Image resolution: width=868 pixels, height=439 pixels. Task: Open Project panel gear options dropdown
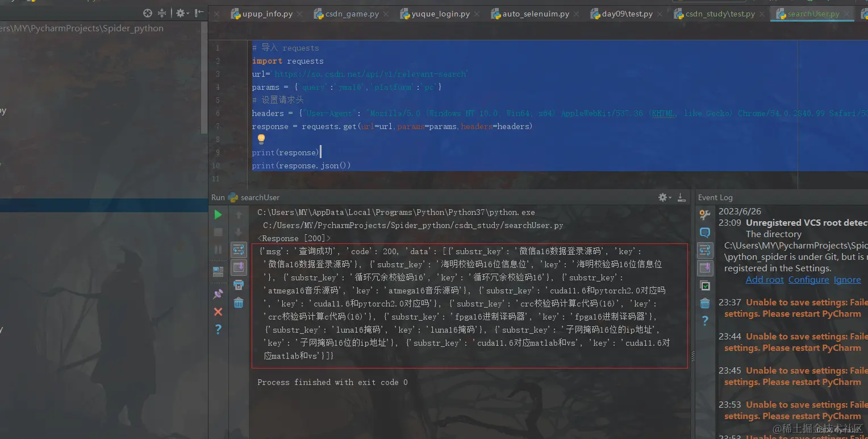181,13
